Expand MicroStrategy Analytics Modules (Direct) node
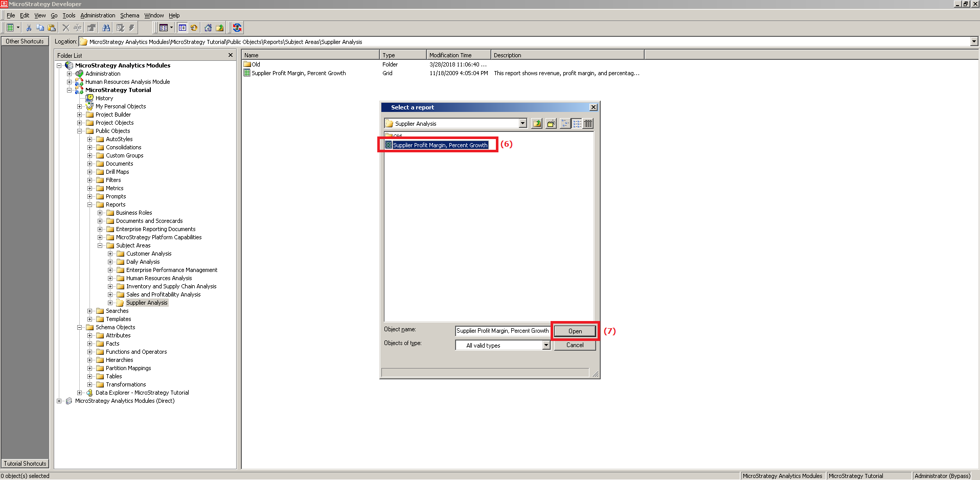 (x=59, y=401)
